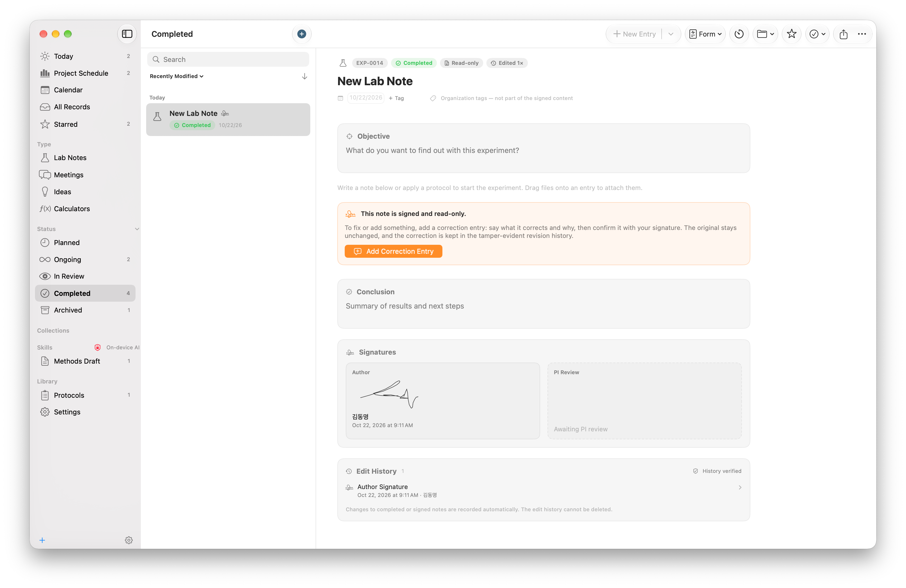Click the Conclusion seal icon

(349, 292)
